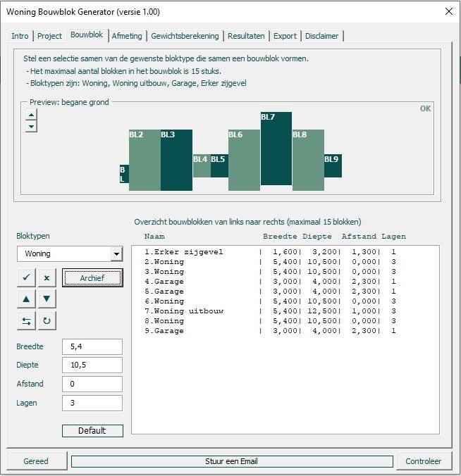Open the Gewichtsberekening tab
Viewport: 461px width, 476px height.
point(185,36)
